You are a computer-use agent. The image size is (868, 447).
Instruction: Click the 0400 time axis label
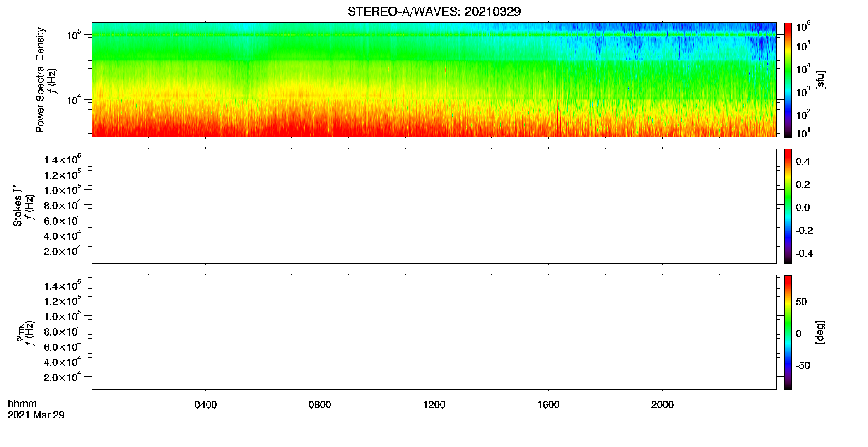click(205, 405)
